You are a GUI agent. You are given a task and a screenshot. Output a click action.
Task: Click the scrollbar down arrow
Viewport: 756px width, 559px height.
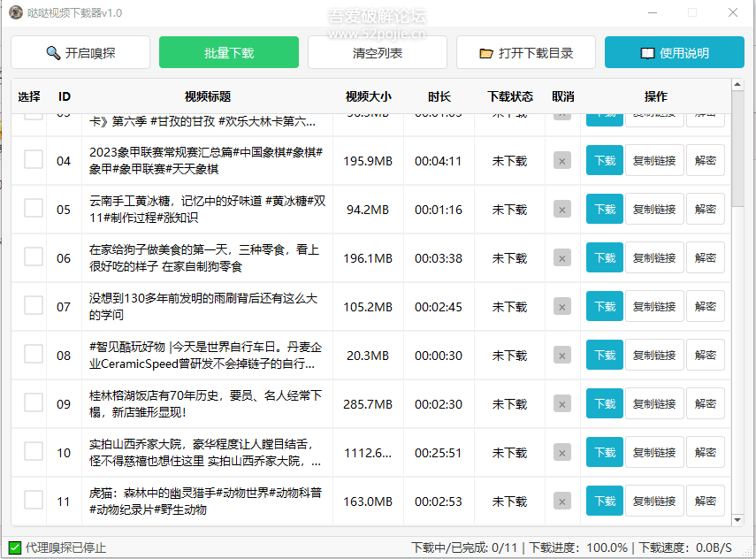pos(737,520)
